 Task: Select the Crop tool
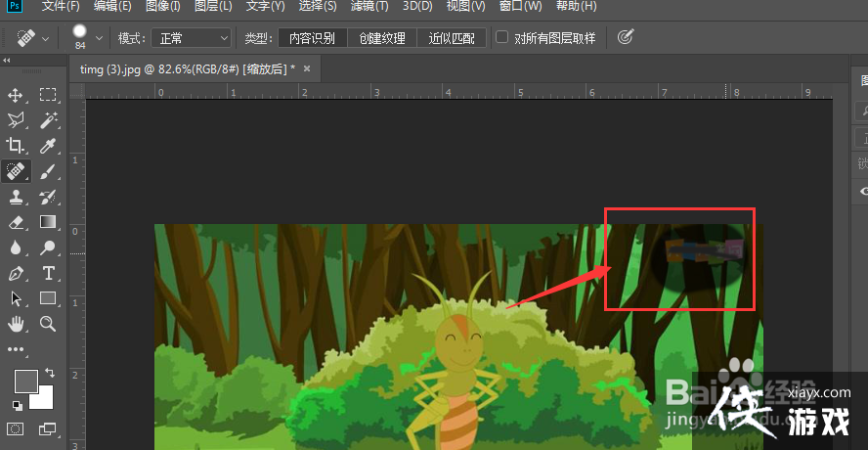click(16, 146)
